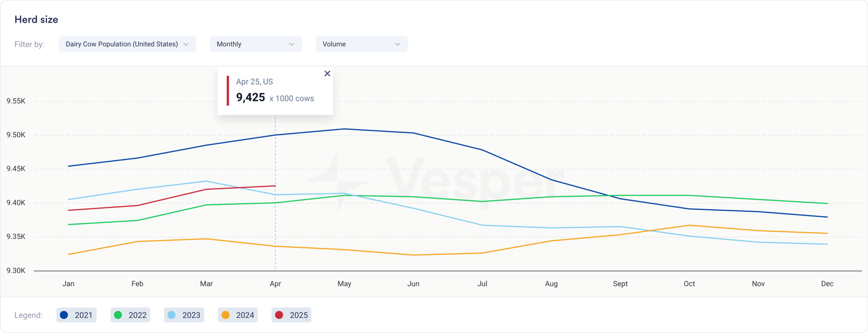This screenshot has height=333, width=868.
Task: Open the Volume metric dropdown
Action: 361,44
